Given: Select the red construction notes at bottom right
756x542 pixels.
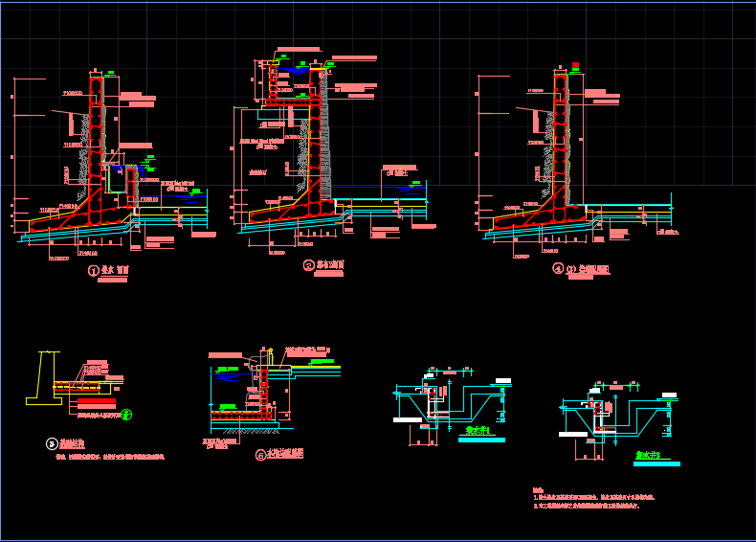Looking at the screenshot, I should tap(594, 499).
